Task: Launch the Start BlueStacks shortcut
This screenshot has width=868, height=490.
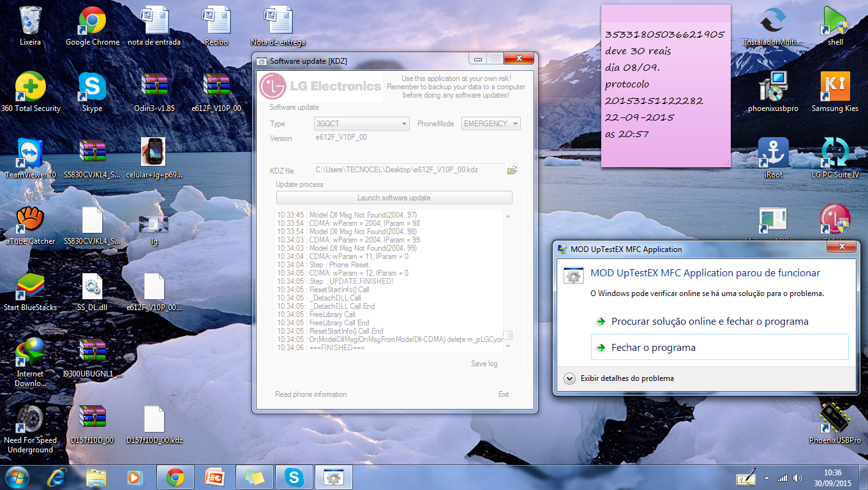Action: point(31,291)
